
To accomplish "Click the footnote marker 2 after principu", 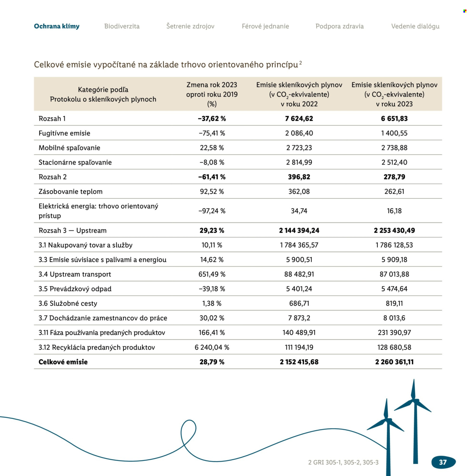I will 300,62.
